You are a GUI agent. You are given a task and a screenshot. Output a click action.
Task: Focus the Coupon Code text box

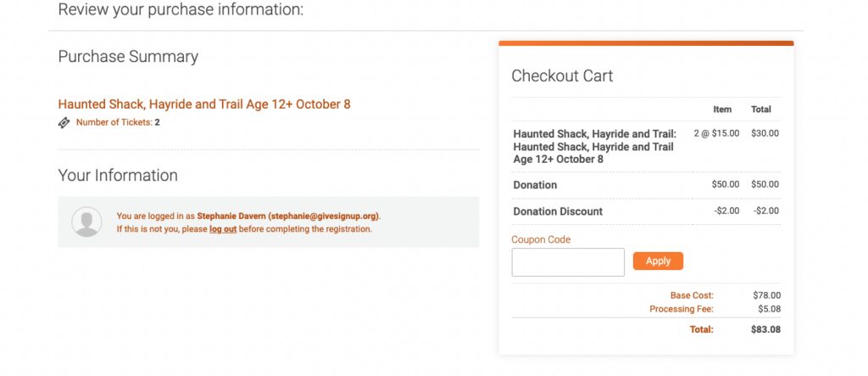point(568,262)
